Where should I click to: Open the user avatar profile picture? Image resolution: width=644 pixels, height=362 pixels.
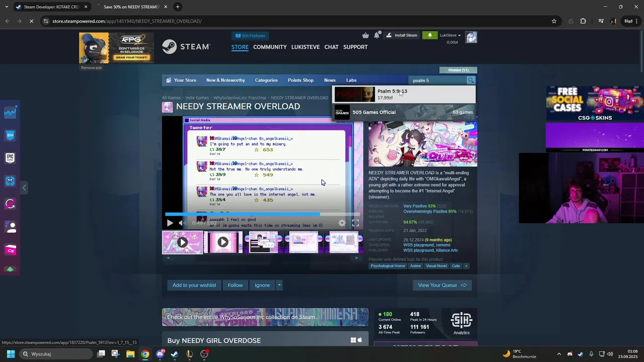[x=471, y=37]
